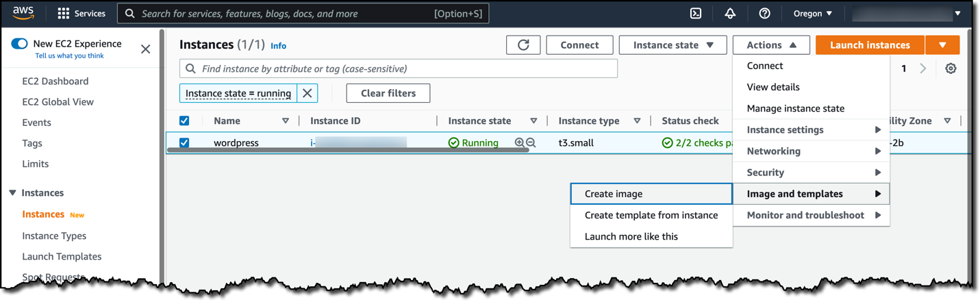
Task: Open the Oregon region dropdown
Action: [x=813, y=14]
